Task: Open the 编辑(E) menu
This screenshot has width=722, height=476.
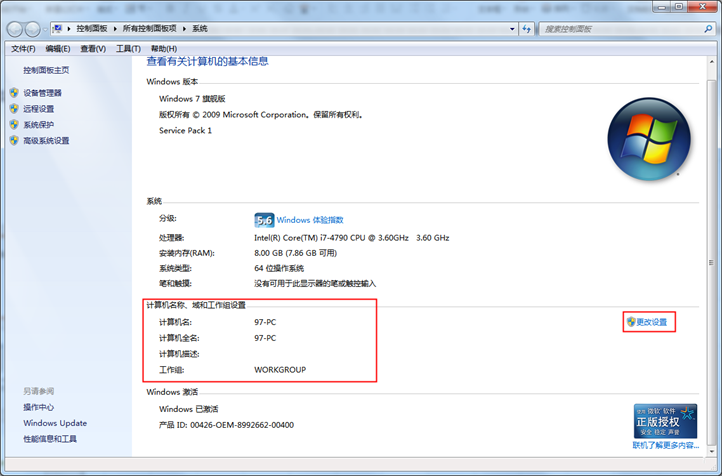Action: coord(58,49)
